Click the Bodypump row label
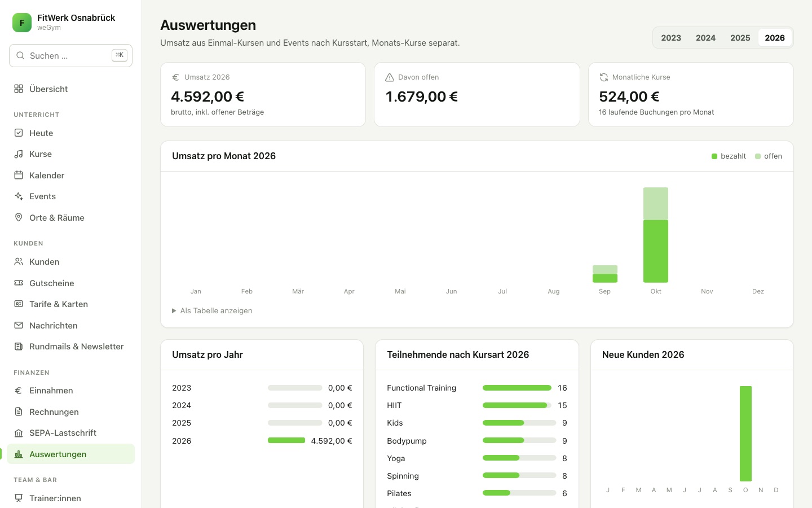The width and height of the screenshot is (812, 508). coord(407,441)
